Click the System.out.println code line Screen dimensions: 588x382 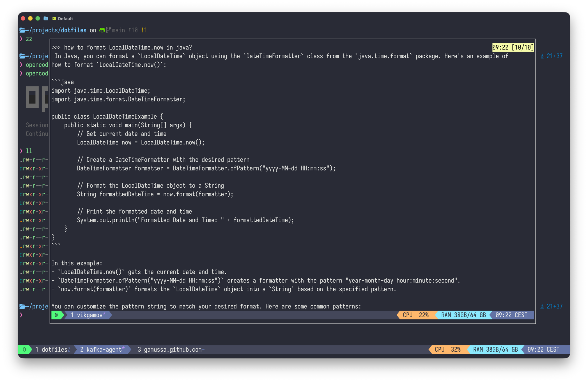pos(185,220)
